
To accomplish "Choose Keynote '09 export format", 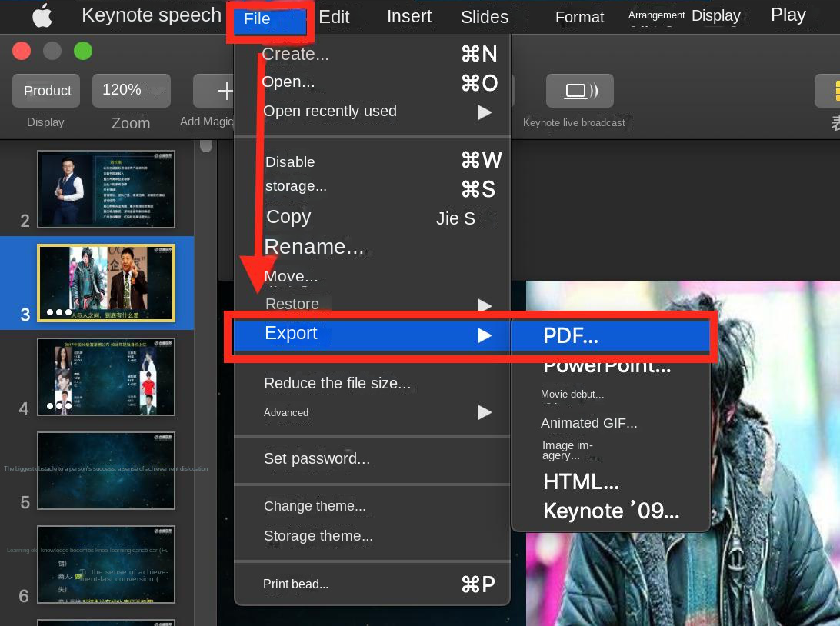I will click(x=610, y=510).
